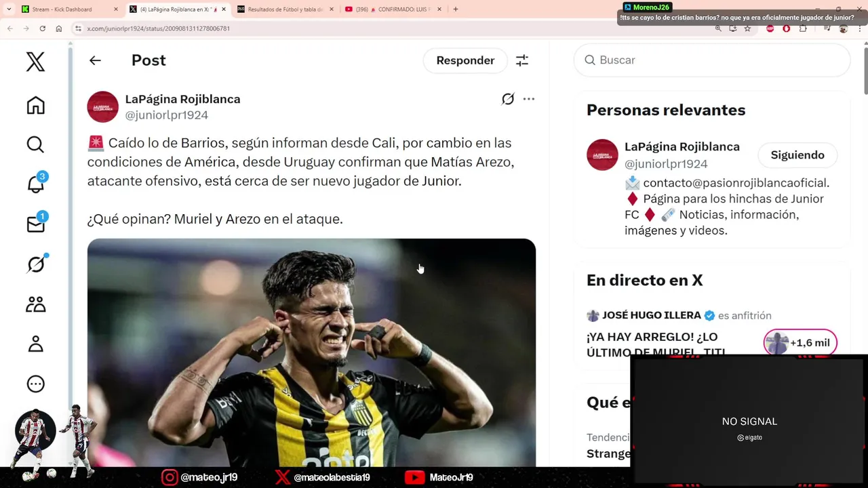The image size is (868, 488).
Task: Open the Matías Arezo post photo
Action: tap(311, 352)
